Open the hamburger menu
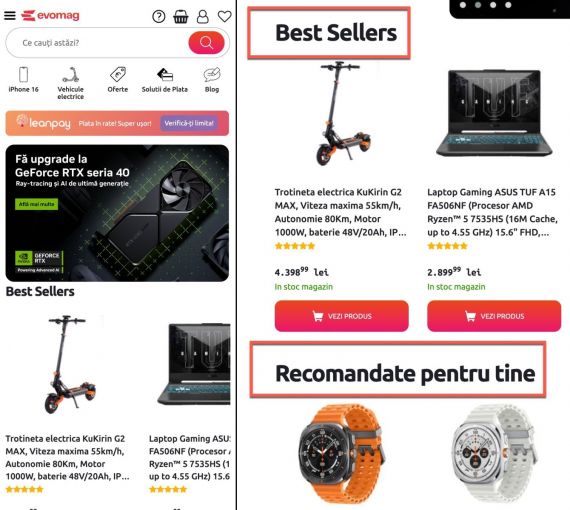The height and width of the screenshot is (510, 570). pyautogui.click(x=10, y=16)
